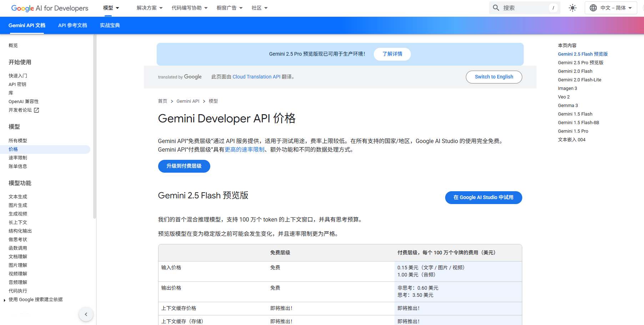This screenshot has height=325, width=644.
Task: Expand the 使用 Google 搜索建立依据 item
Action: point(4,300)
